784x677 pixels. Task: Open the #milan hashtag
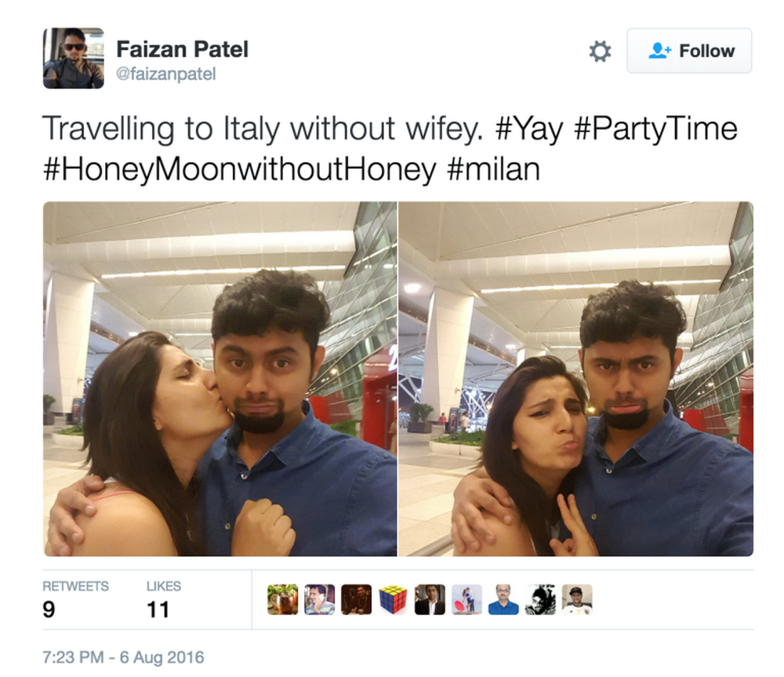pyautogui.click(x=493, y=169)
